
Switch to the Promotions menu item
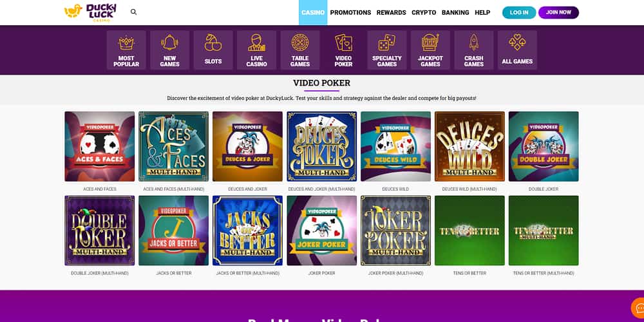(350, 13)
